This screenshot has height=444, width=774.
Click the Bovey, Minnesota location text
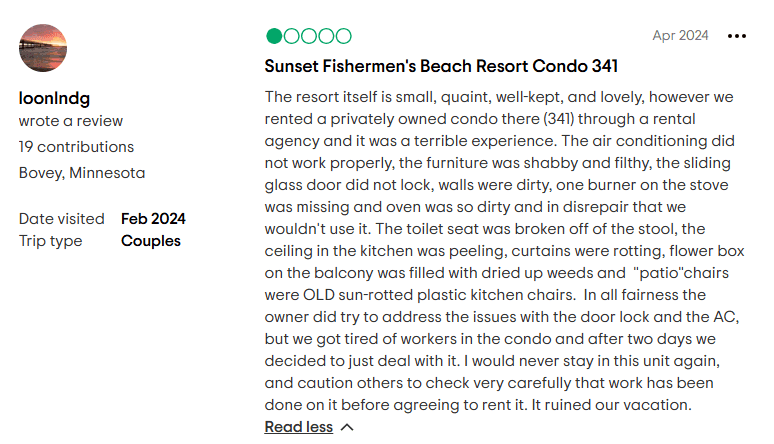pyautogui.click(x=82, y=173)
